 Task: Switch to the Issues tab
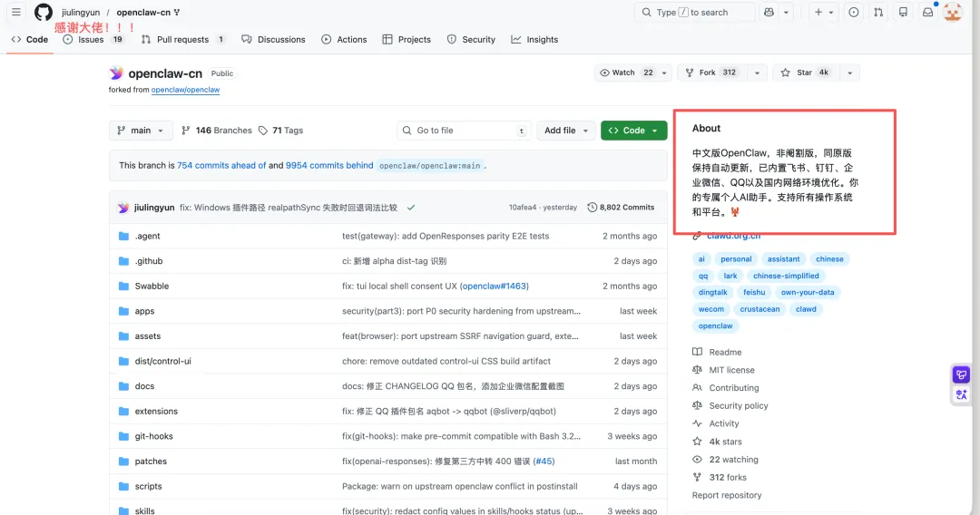pyautogui.click(x=93, y=39)
